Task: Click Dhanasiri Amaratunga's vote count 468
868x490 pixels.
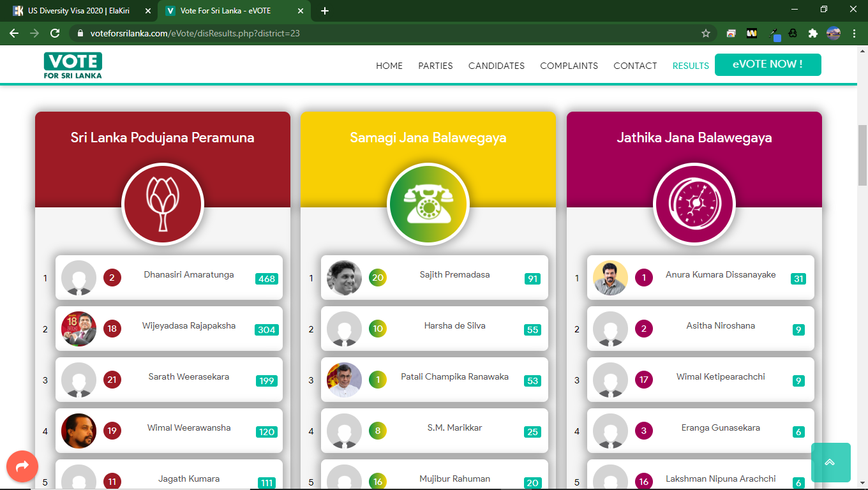Action: 267,279
